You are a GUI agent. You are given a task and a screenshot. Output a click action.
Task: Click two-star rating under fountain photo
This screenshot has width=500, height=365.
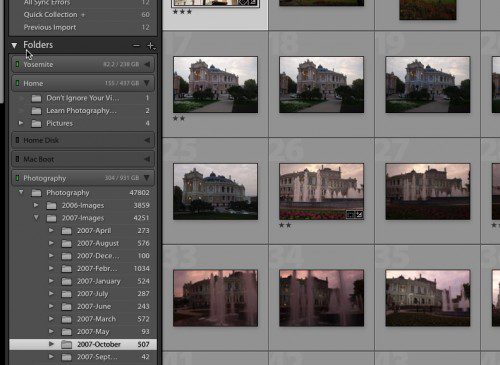pos(285,225)
